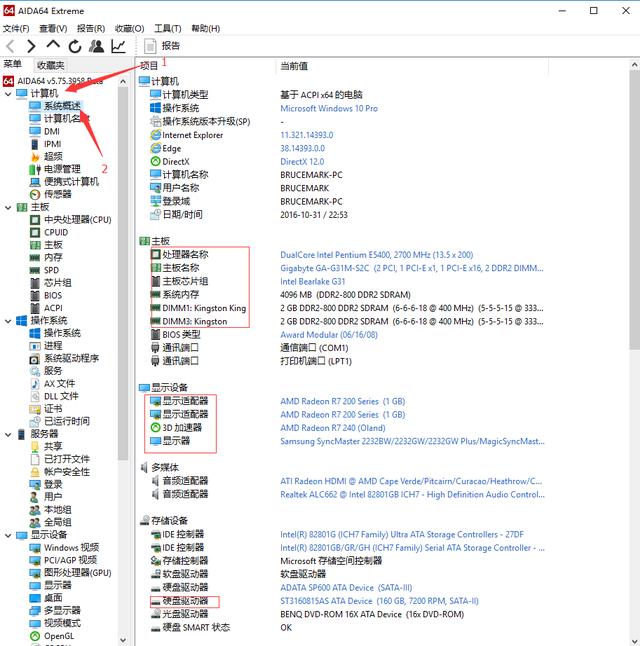Click the tree panel scroll down arrow
The height and width of the screenshot is (646, 640).
point(123,640)
